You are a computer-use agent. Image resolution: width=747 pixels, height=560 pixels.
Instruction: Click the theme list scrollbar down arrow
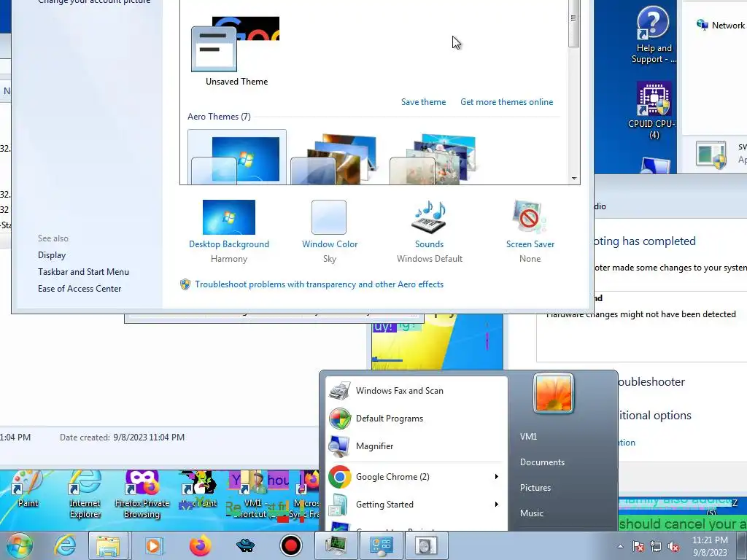(574, 179)
